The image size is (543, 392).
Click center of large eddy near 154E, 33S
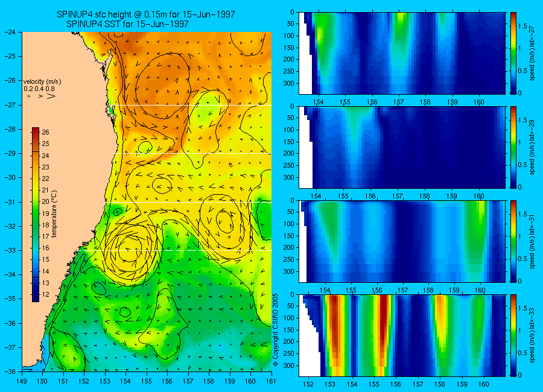(x=129, y=249)
